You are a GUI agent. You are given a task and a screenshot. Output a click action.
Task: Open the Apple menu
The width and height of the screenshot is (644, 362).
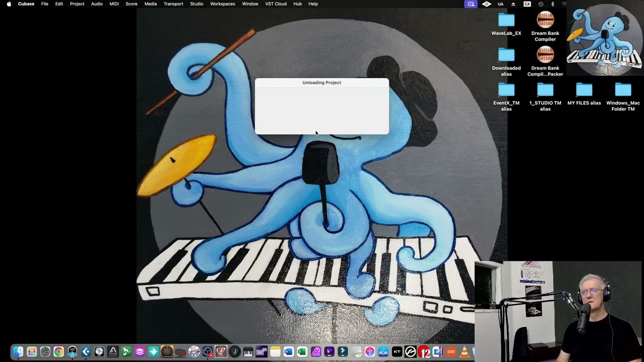9,4
